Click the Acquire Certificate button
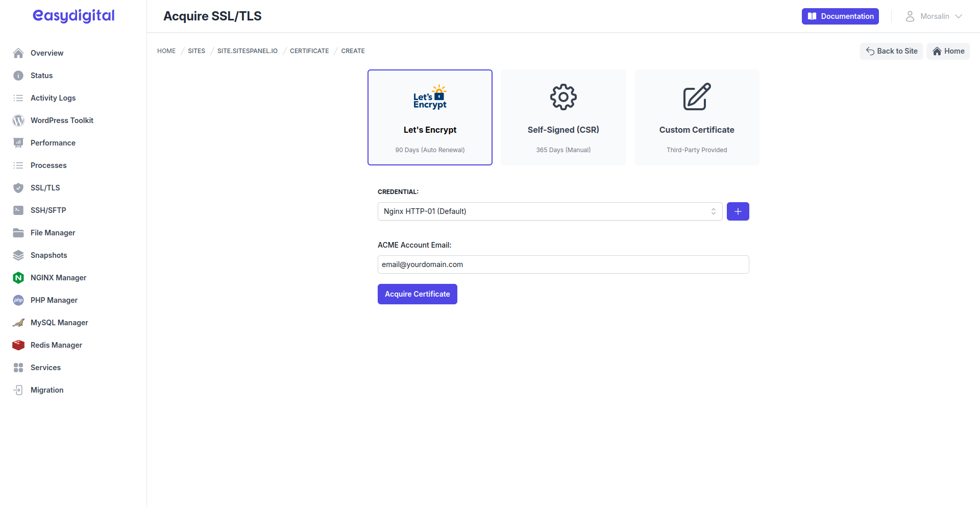Image resolution: width=980 pixels, height=507 pixels. point(417,294)
